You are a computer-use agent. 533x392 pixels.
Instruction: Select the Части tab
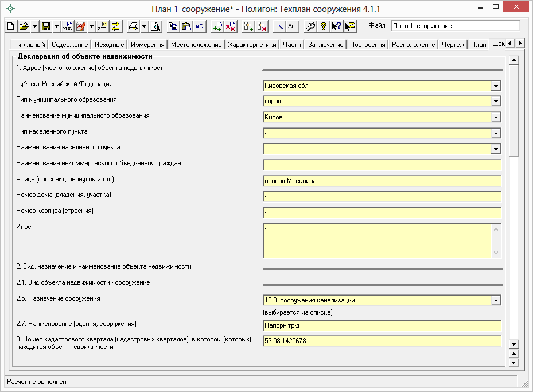292,45
